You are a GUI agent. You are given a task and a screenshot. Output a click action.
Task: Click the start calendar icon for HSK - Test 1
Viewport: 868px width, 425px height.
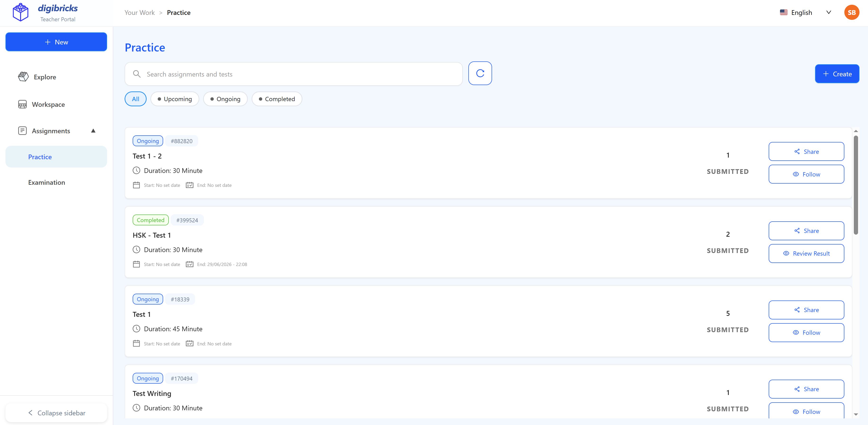[136, 264]
